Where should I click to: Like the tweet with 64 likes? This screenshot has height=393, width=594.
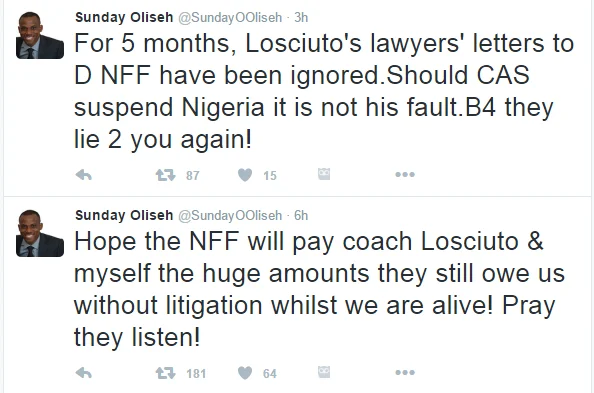[x=245, y=373]
